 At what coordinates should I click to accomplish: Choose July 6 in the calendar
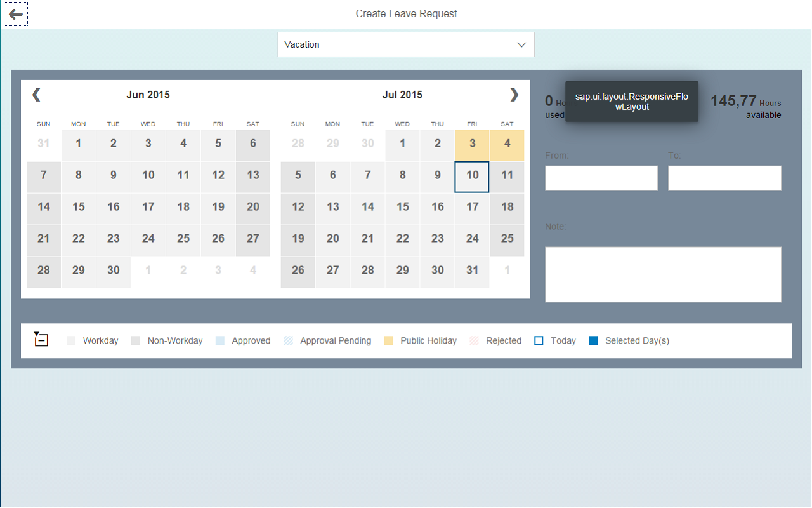tap(332, 177)
